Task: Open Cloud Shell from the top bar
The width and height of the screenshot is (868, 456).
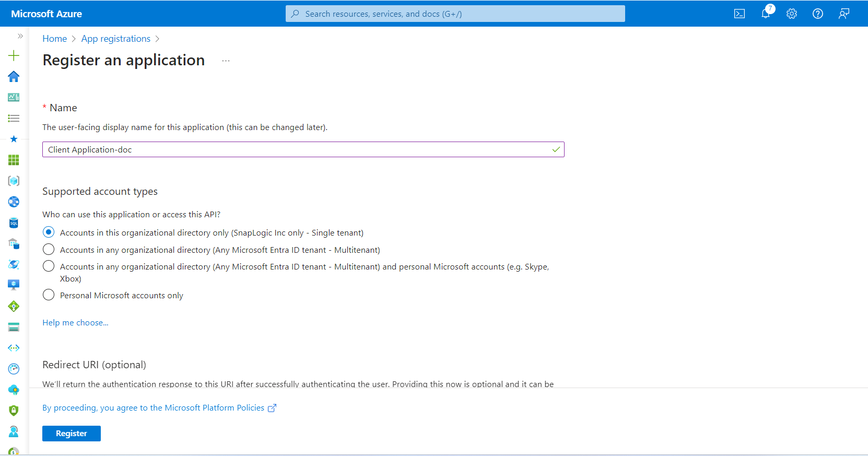Action: 739,14
